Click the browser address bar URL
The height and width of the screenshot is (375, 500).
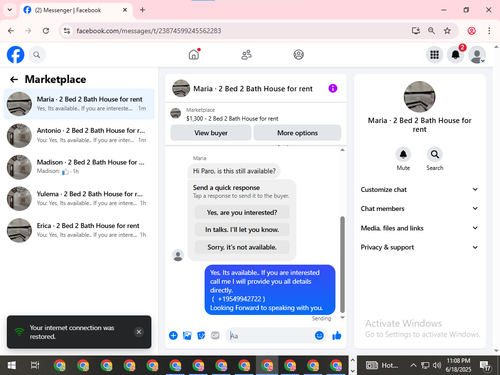(x=149, y=31)
